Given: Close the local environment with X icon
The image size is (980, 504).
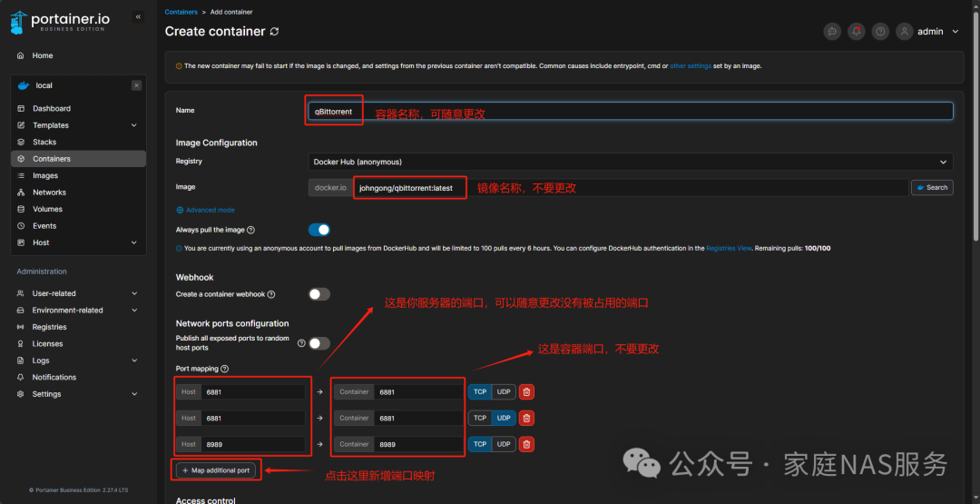Looking at the screenshot, I should coord(136,85).
